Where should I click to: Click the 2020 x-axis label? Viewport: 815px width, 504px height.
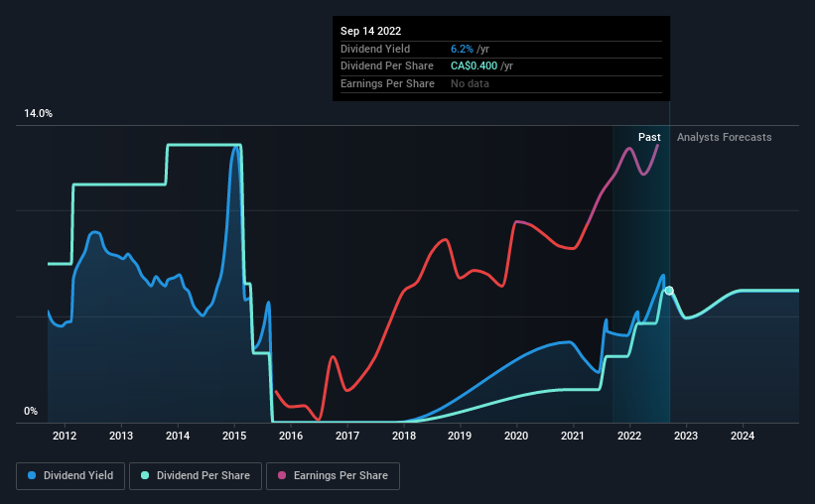(x=516, y=436)
